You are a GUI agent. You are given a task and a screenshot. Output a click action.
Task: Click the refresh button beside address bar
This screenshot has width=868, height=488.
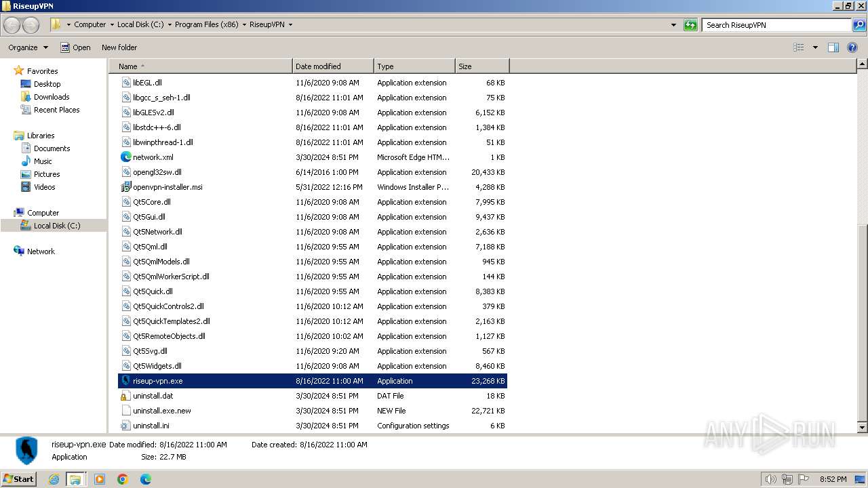point(690,25)
